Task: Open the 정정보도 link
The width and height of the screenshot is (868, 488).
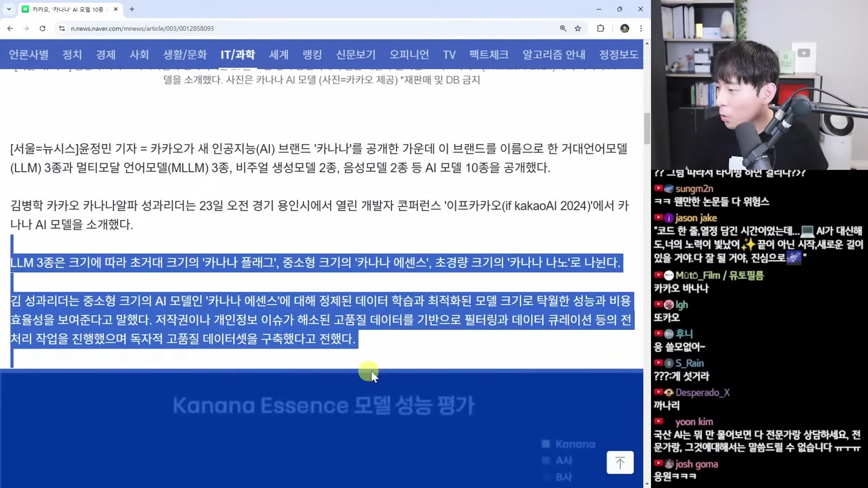Action: tap(619, 55)
